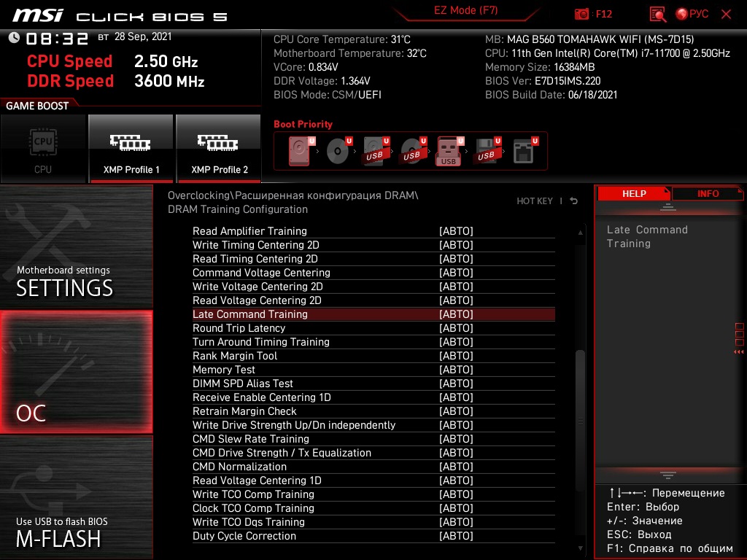This screenshot has width=747, height=560.
Task: Select the CMD Normalization row
Action: [373, 466]
